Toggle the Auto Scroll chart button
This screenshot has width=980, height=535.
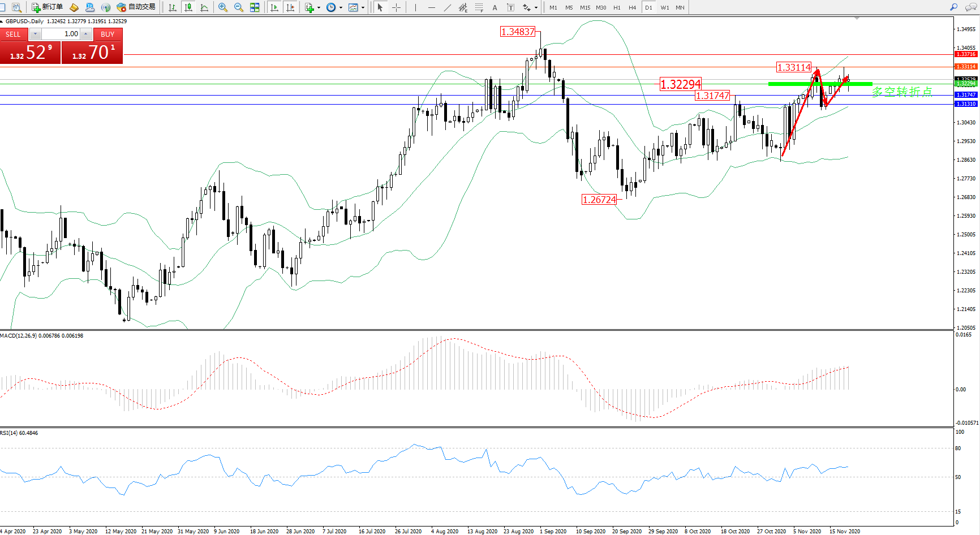tap(274, 7)
